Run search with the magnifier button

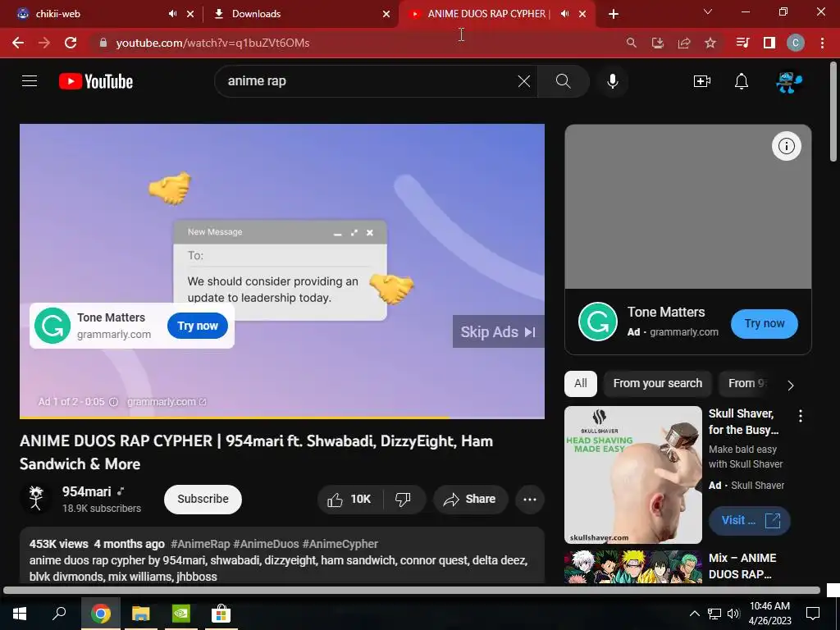[563, 81]
